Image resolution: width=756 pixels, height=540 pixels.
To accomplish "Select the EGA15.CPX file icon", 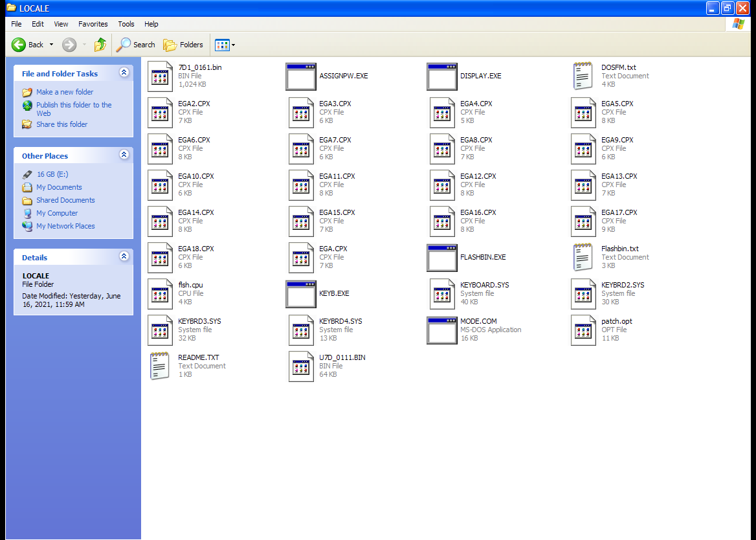I will [x=302, y=221].
